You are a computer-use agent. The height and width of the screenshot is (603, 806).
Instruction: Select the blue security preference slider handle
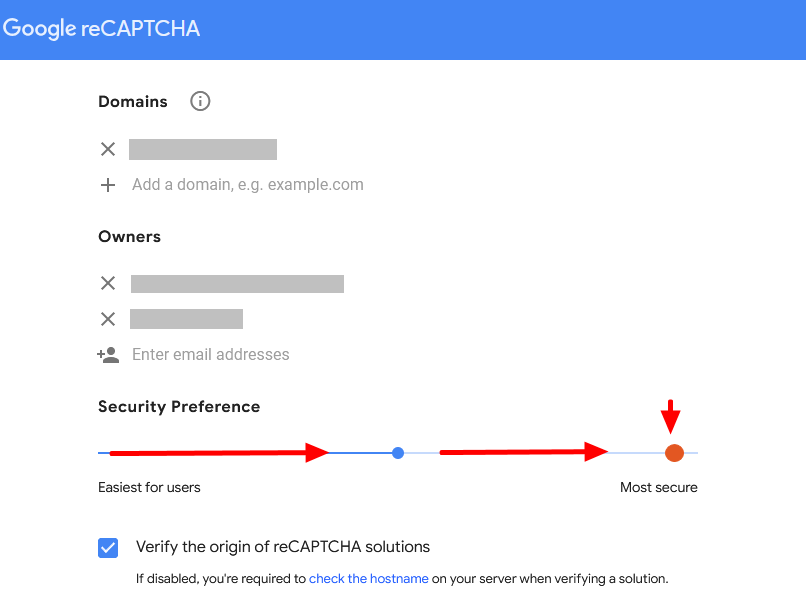(397, 452)
